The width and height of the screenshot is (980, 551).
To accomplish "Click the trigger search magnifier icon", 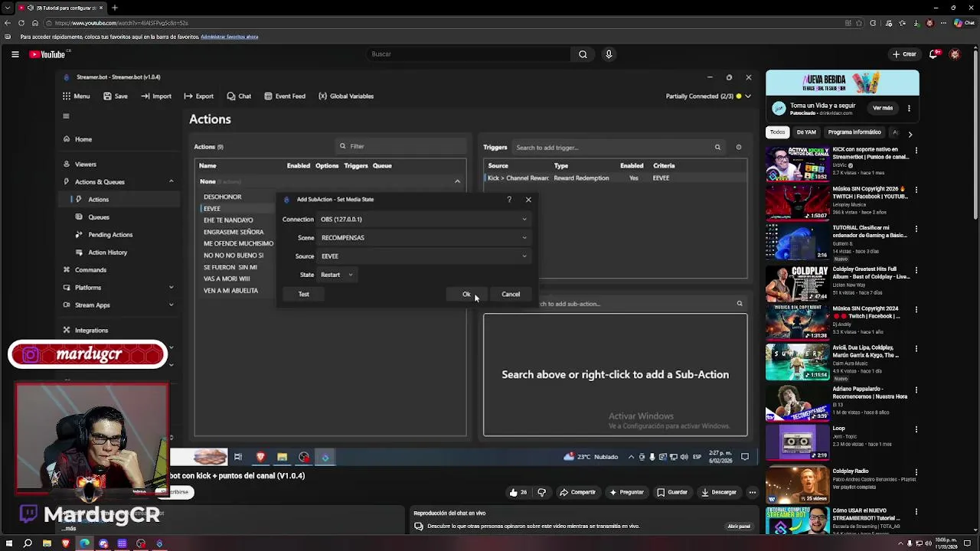I will tap(717, 148).
